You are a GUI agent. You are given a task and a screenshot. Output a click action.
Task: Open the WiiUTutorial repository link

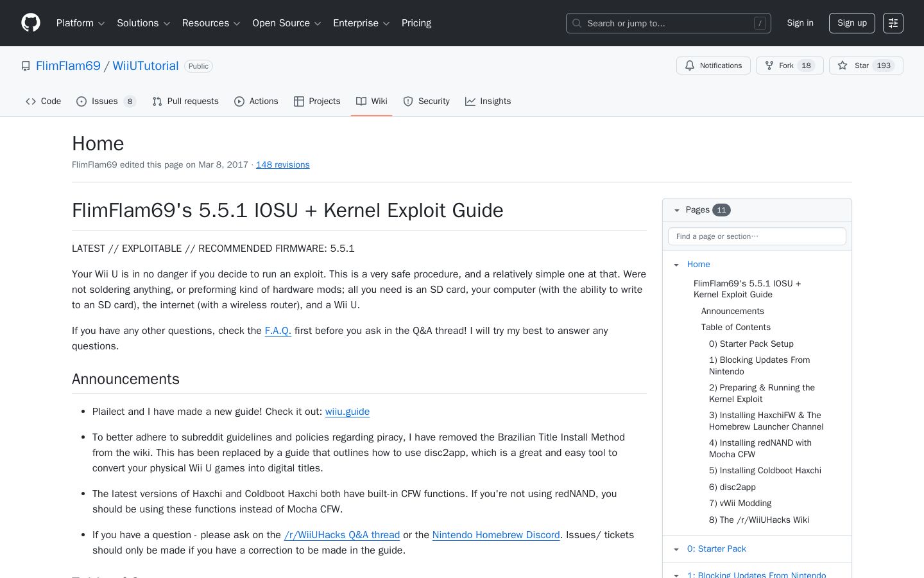pos(146,66)
